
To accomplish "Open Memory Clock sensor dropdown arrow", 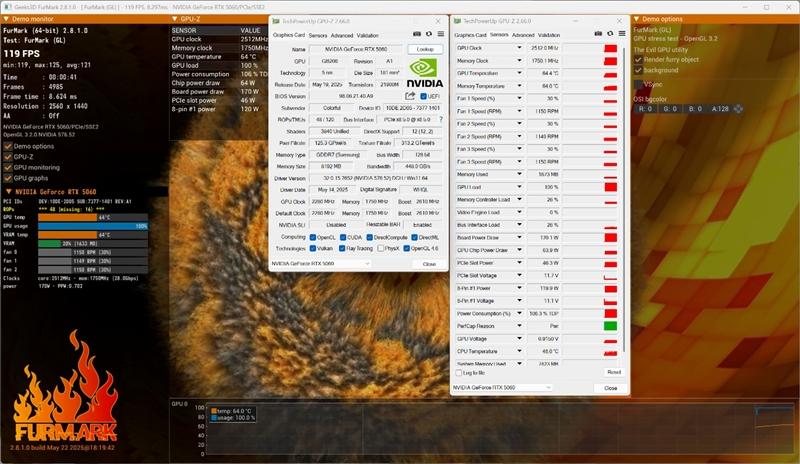I will tap(519, 60).
